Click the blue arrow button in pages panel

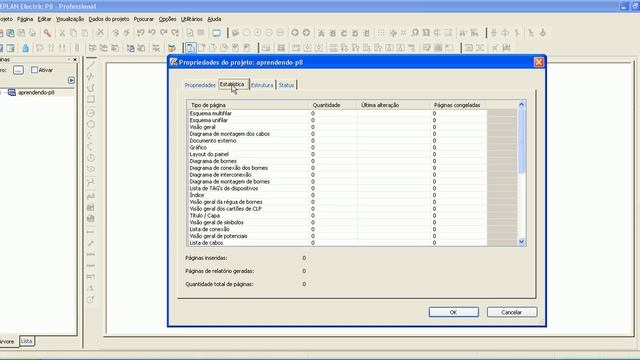tap(71, 80)
